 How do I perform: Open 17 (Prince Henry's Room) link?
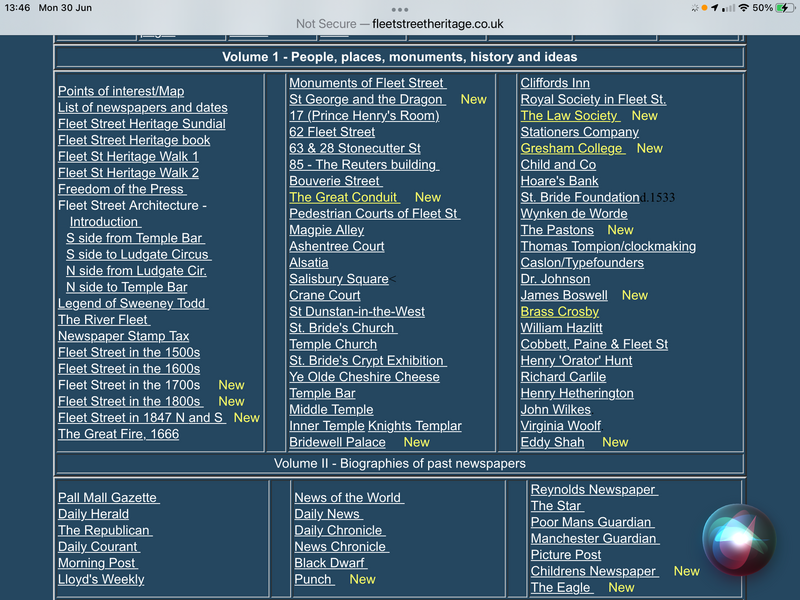364,116
